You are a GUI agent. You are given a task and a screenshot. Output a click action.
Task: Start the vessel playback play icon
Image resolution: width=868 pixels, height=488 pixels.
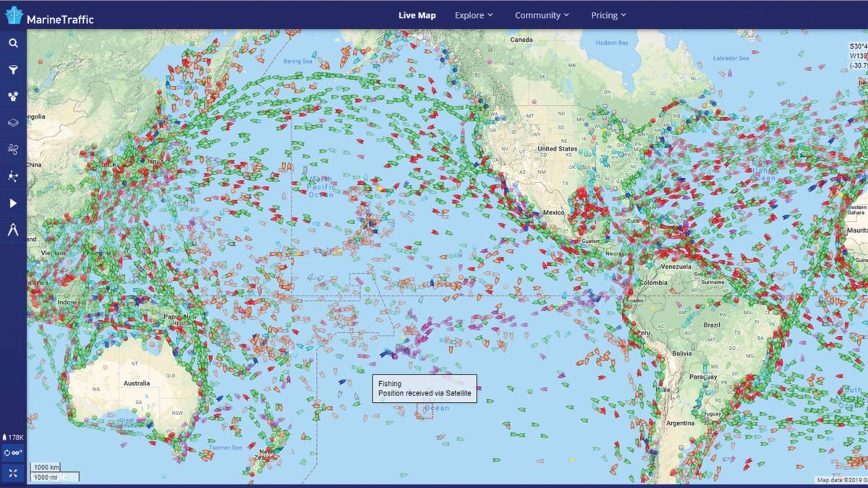point(13,203)
